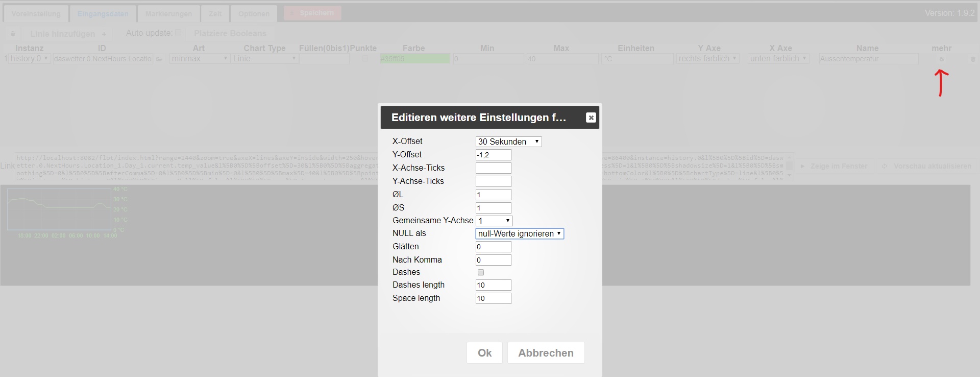Click the Platziere Booleans button
The image size is (980, 377).
pyautogui.click(x=230, y=33)
